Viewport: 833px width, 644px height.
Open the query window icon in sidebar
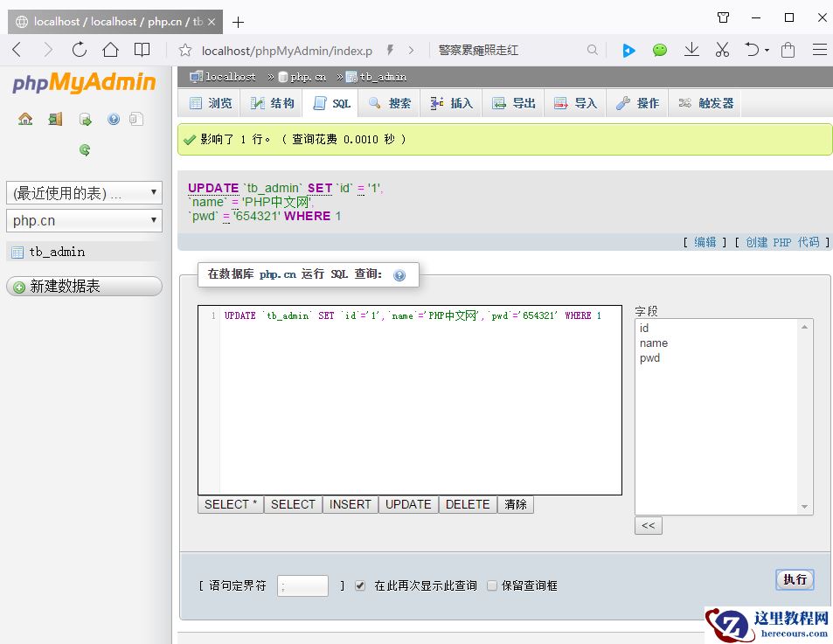click(85, 120)
